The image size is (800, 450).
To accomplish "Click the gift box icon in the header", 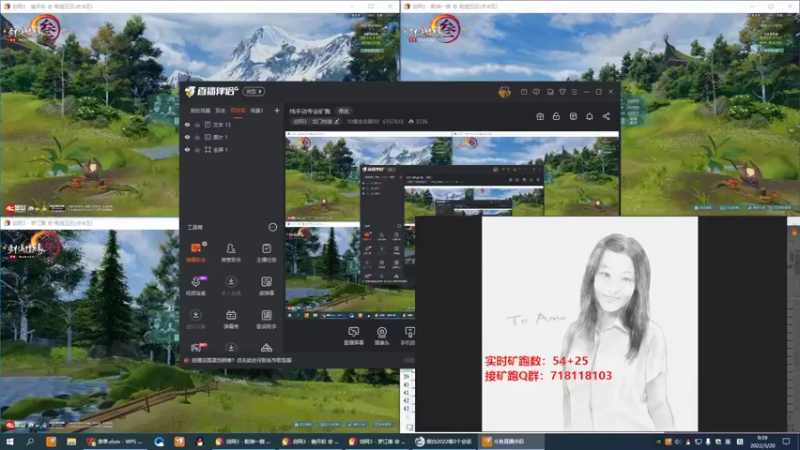I will 540,116.
